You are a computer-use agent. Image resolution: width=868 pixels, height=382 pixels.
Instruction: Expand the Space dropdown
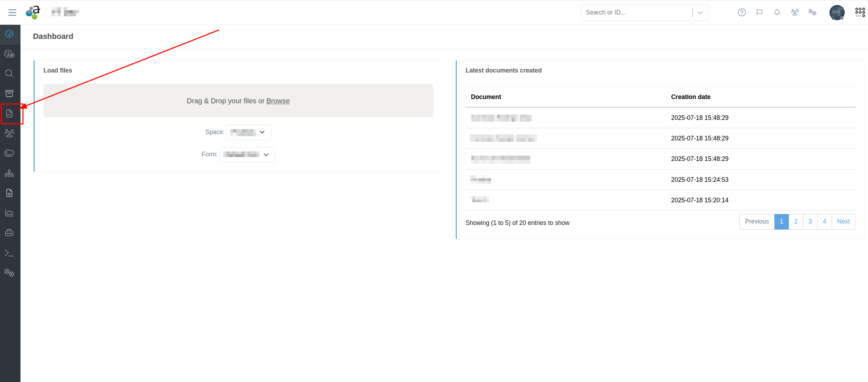(248, 132)
